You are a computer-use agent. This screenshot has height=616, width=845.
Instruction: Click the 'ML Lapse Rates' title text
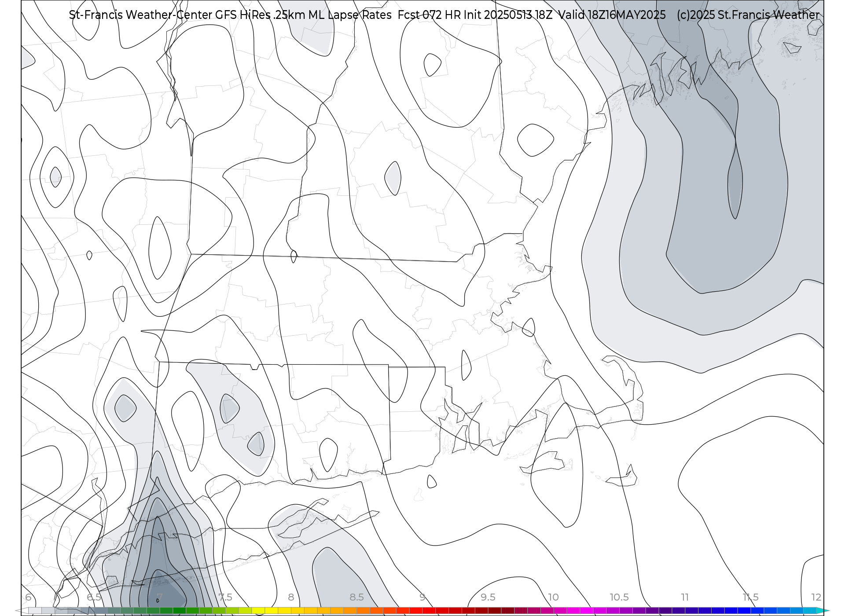(350, 15)
